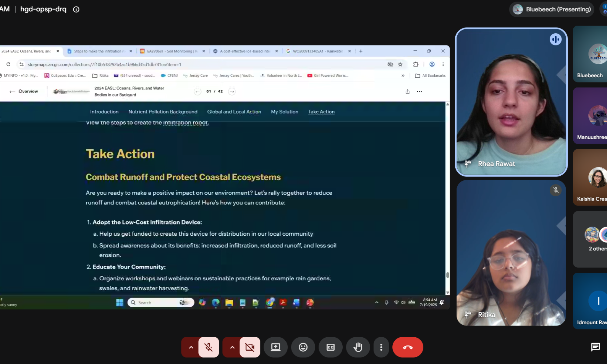Click the page vertical scrollbar thumb
Viewport: 607px width, 364px height.
447,275
